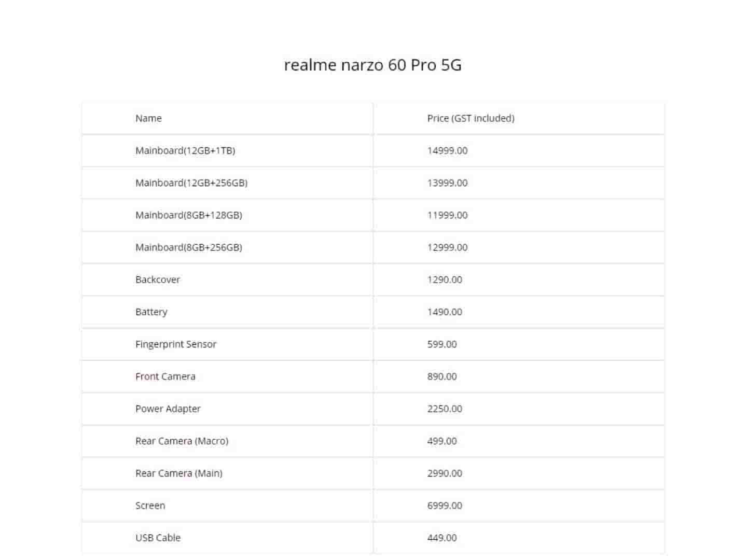Viewport: 747px width, 560px height.
Task: Click the Backcover row name
Action: [158, 279]
